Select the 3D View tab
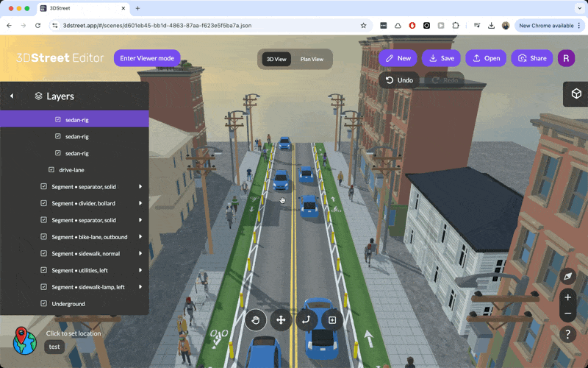Image resolution: width=588 pixels, height=368 pixels. click(276, 59)
